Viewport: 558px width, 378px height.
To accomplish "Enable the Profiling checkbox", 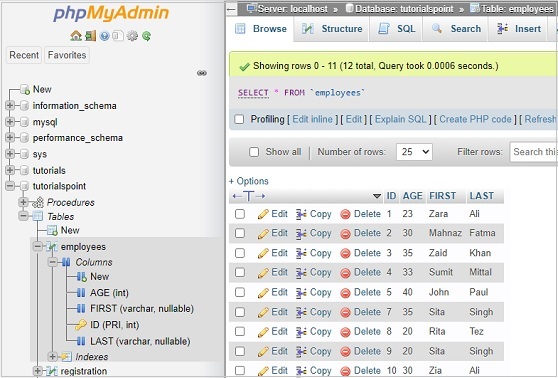I will [x=239, y=119].
